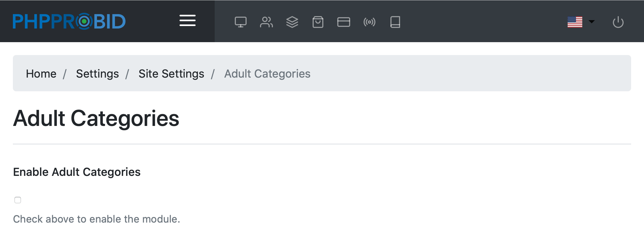Expand the language dropdown arrow
The height and width of the screenshot is (225, 644).
[592, 21]
